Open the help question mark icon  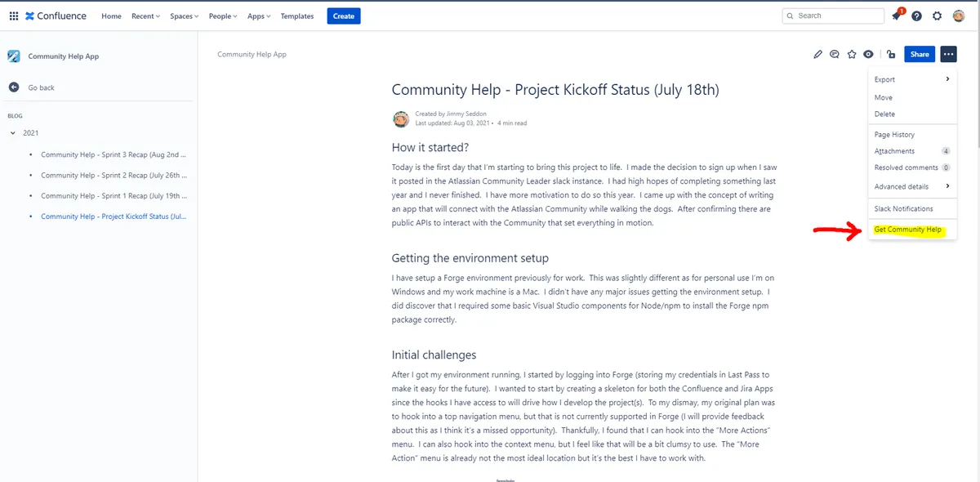(x=916, y=16)
